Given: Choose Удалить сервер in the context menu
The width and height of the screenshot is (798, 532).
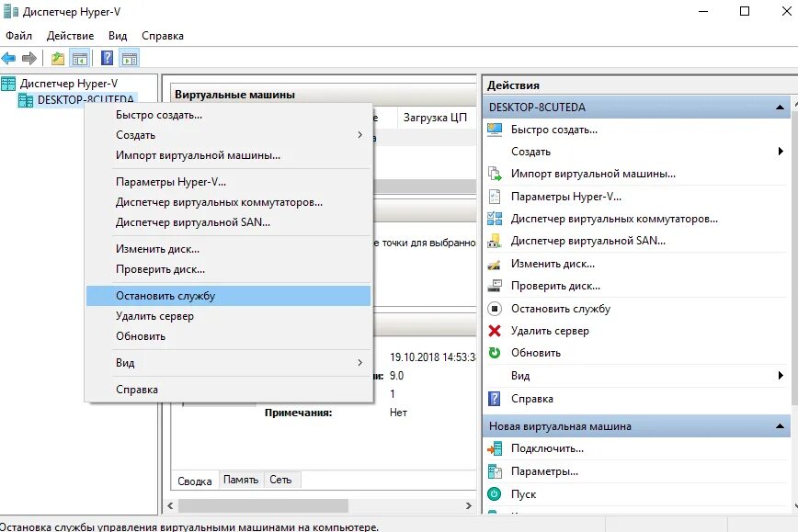Looking at the screenshot, I should pos(229,316).
